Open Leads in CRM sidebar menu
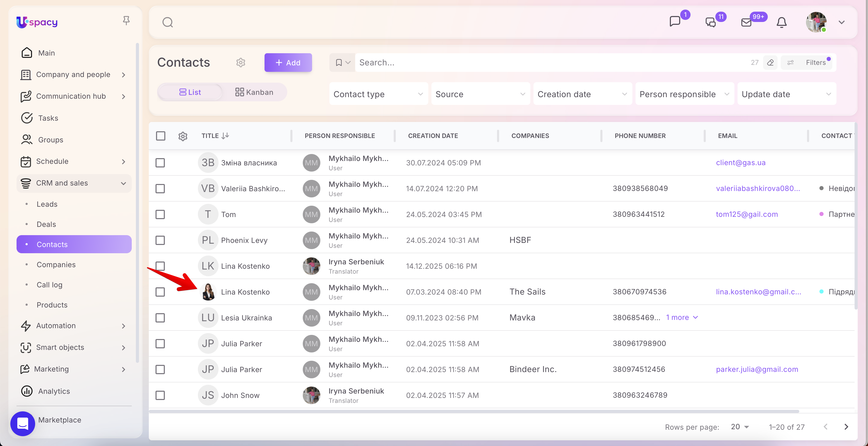 click(47, 204)
